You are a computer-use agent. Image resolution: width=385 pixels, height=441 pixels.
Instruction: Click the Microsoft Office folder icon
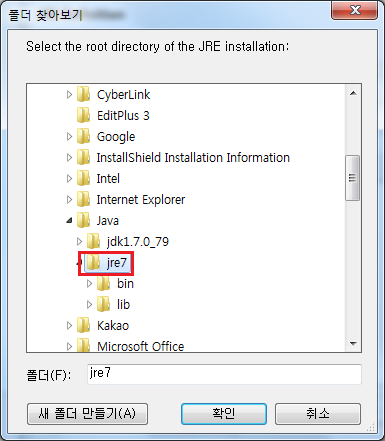(x=83, y=346)
